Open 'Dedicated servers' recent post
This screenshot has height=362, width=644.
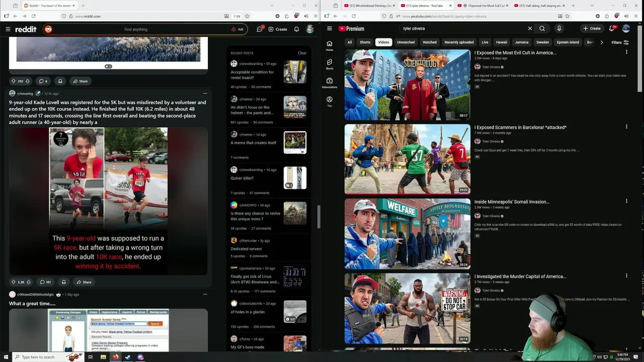[x=246, y=249]
